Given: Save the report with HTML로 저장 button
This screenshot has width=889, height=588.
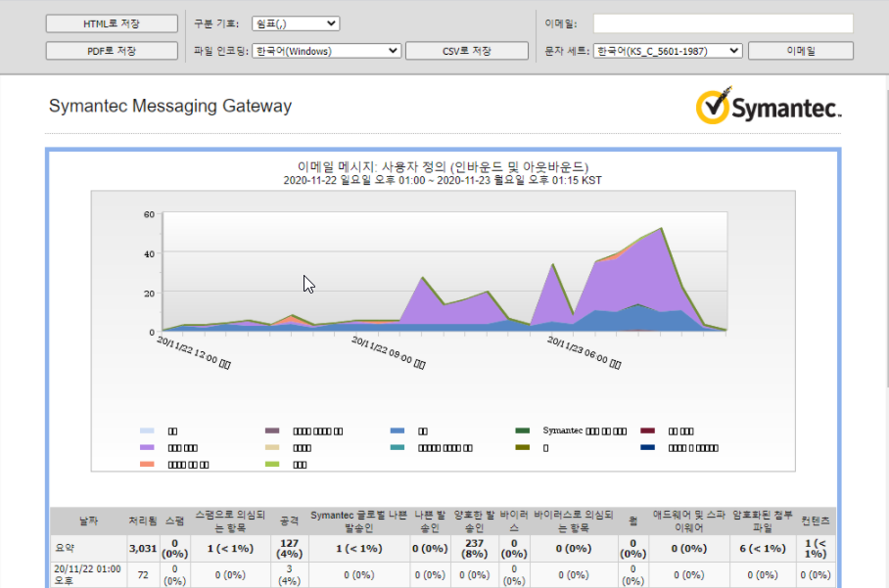Looking at the screenshot, I should point(112,23).
